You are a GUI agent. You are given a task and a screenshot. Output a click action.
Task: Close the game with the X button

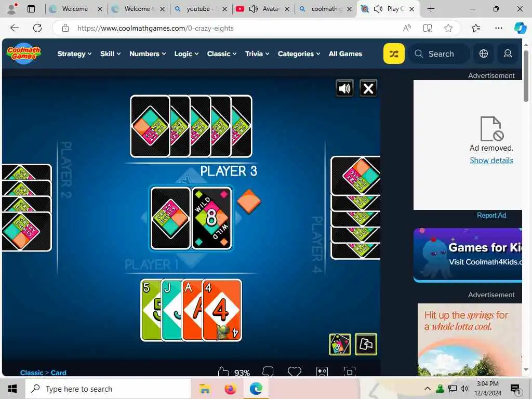[368, 88]
